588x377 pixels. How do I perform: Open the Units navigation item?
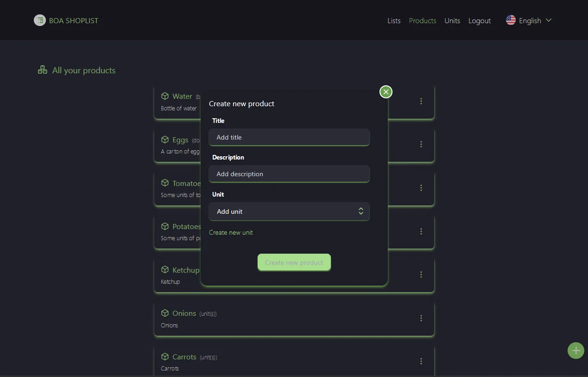452,21
